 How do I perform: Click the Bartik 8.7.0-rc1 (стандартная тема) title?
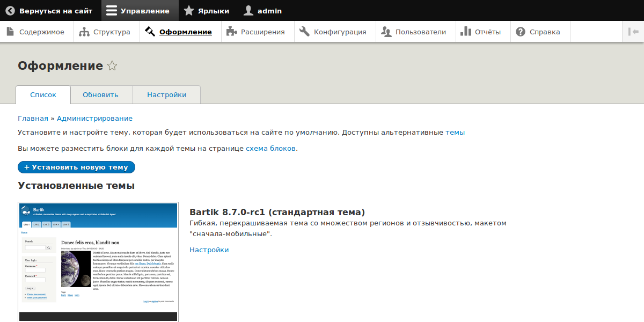tap(277, 212)
